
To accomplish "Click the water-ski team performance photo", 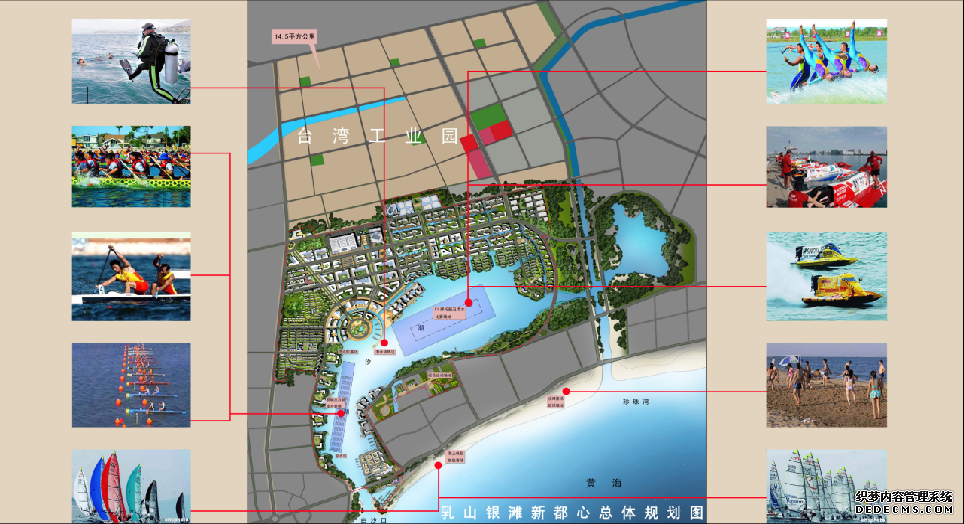I will pyautogui.click(x=826, y=61).
